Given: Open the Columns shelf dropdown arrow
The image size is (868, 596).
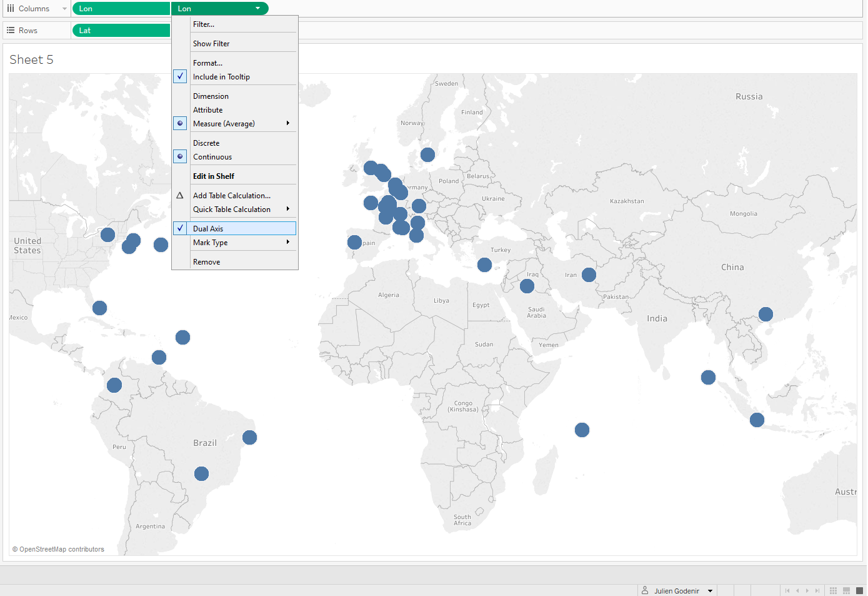Looking at the screenshot, I should (64, 9).
